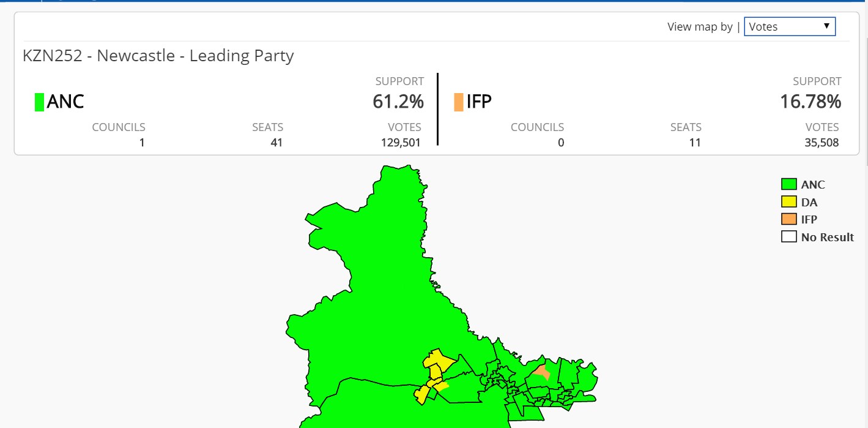Click the ANC green legend swatch

788,184
